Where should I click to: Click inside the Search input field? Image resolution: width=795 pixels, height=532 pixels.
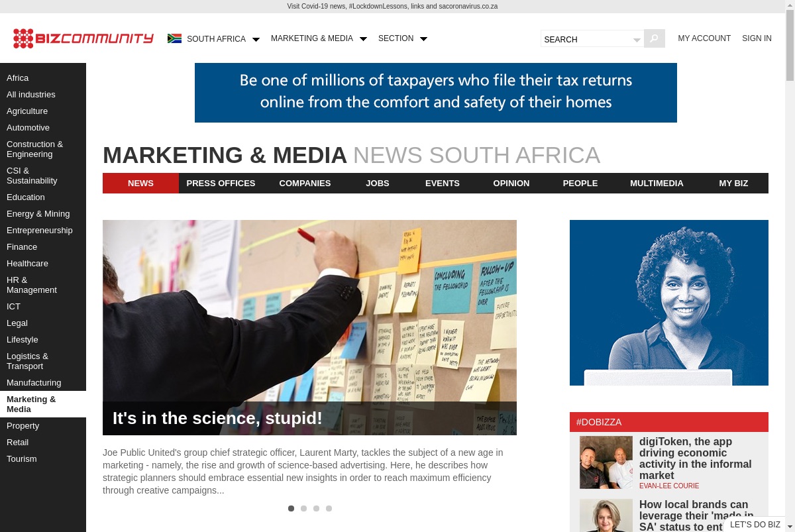(586, 39)
